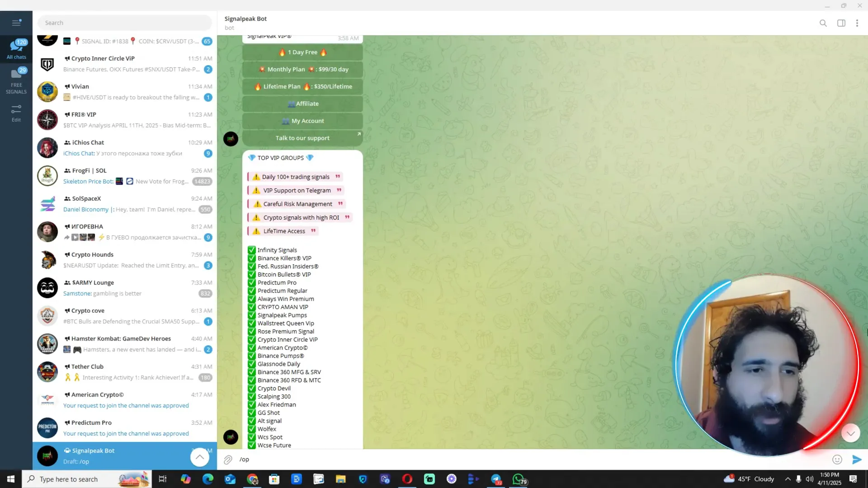Open the emoji picker smiley icon
The width and height of the screenshot is (868, 488).
(837, 460)
